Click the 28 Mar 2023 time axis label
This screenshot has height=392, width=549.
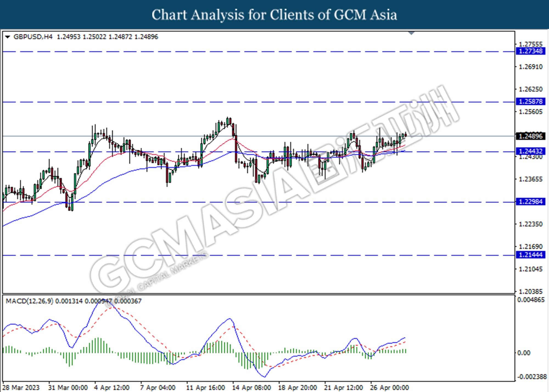pyautogui.click(x=21, y=388)
